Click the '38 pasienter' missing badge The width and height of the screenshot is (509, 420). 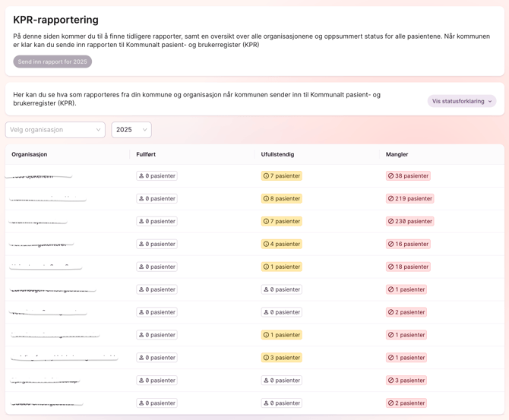coord(408,175)
